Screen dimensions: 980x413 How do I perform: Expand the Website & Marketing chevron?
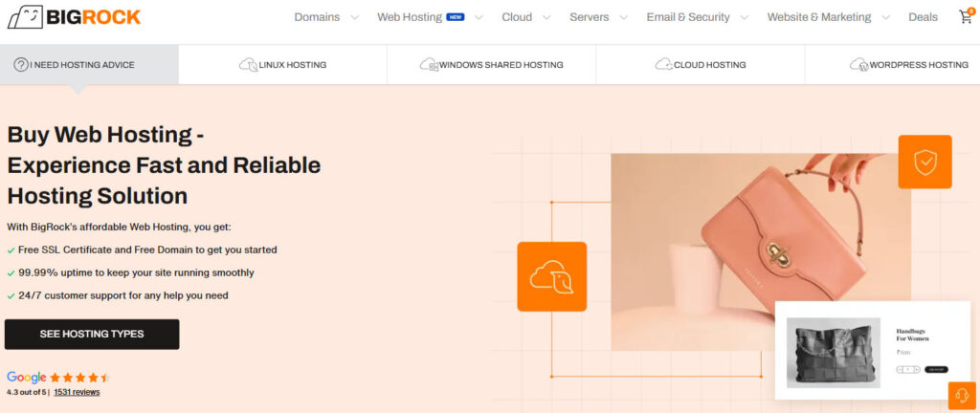885,17
